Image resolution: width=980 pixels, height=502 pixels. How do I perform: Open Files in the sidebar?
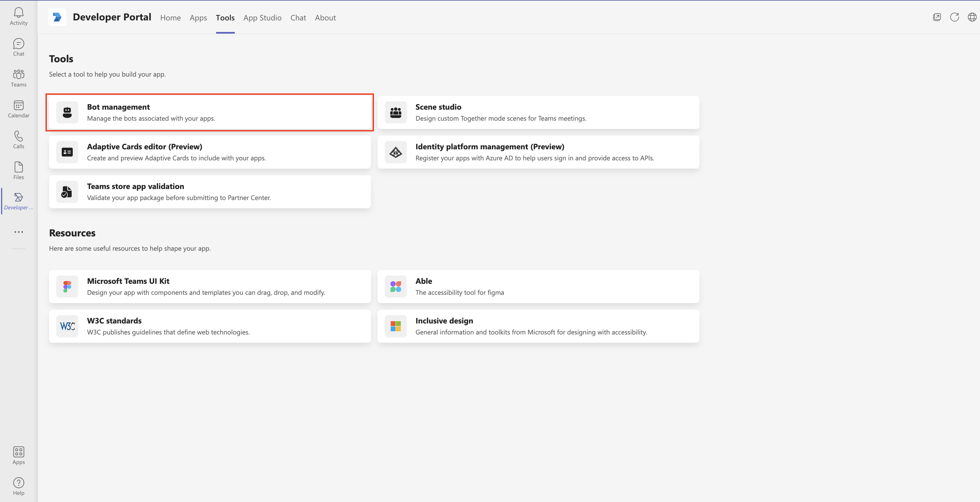18,170
